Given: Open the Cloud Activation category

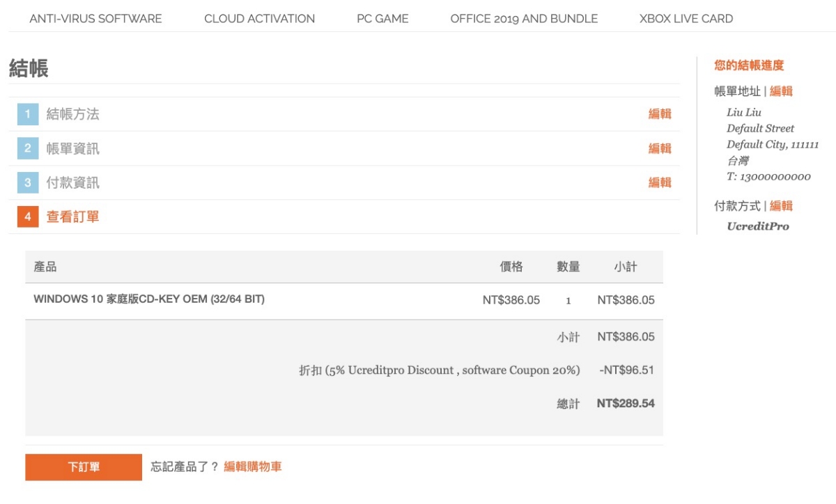Looking at the screenshot, I should tap(259, 19).
